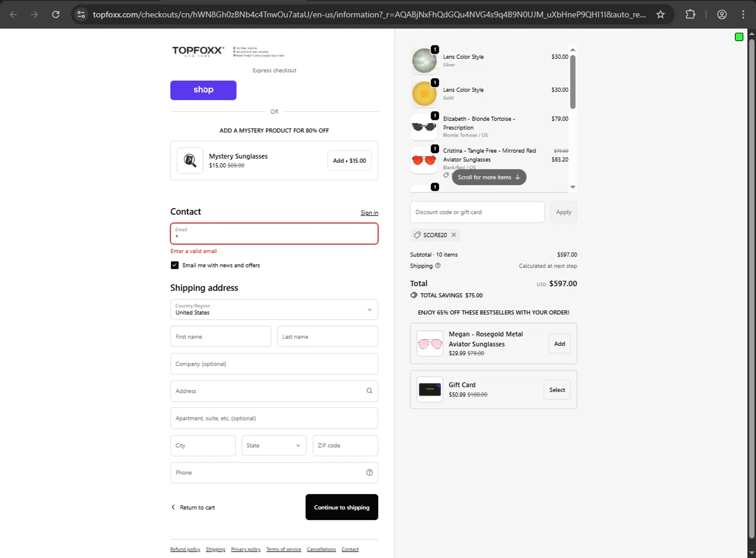The height and width of the screenshot is (558, 756).
Task: Open the Refund policy link
Action: 185,549
